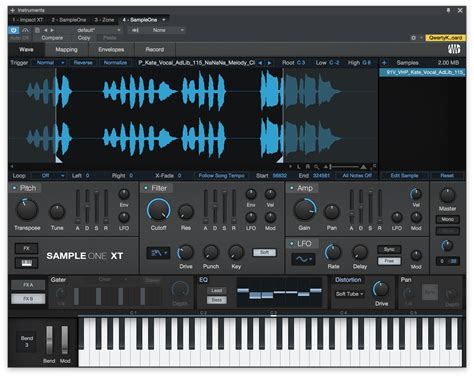Show keyboard with piano icon button
474x377 pixels.
[27, 263]
